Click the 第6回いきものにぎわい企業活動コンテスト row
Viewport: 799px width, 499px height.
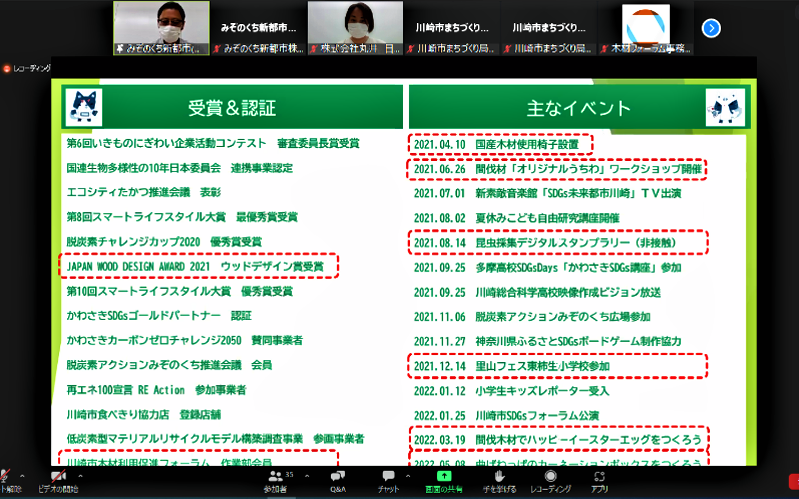point(213,143)
